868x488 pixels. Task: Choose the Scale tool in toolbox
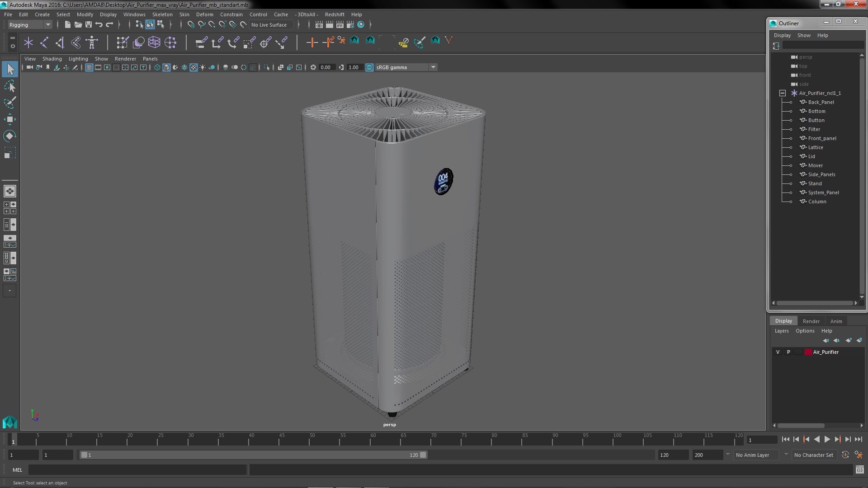(x=10, y=153)
